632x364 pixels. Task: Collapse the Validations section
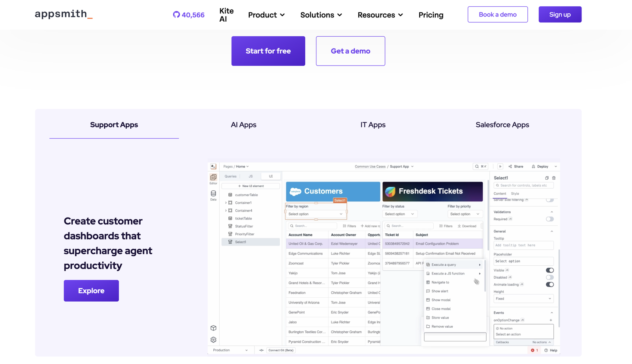click(552, 212)
